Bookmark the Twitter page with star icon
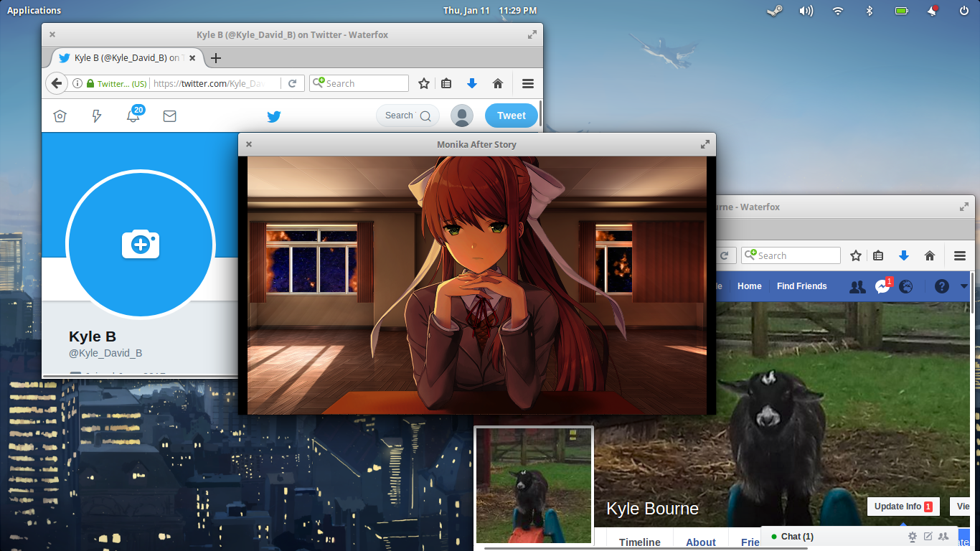Screen dimensions: 980x551 tap(424, 83)
